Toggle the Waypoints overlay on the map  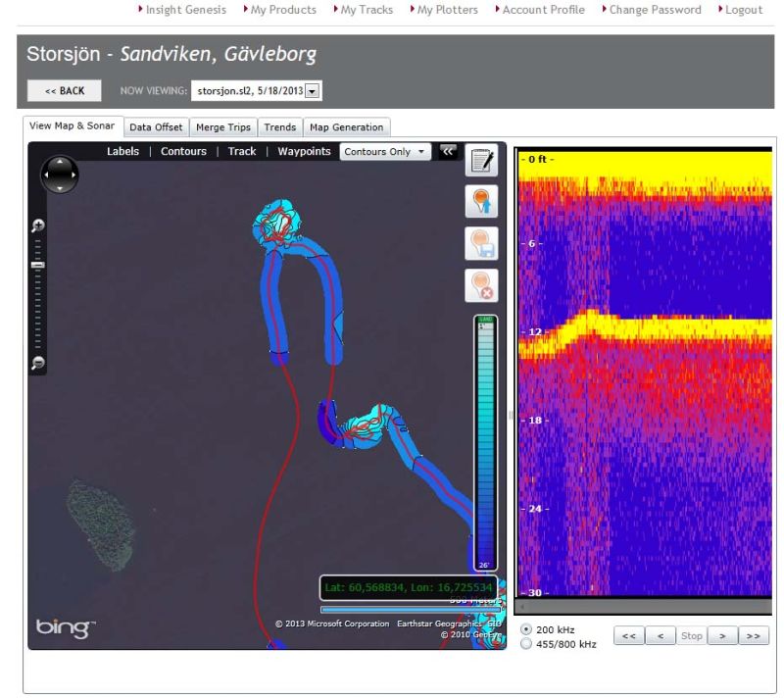tap(304, 152)
